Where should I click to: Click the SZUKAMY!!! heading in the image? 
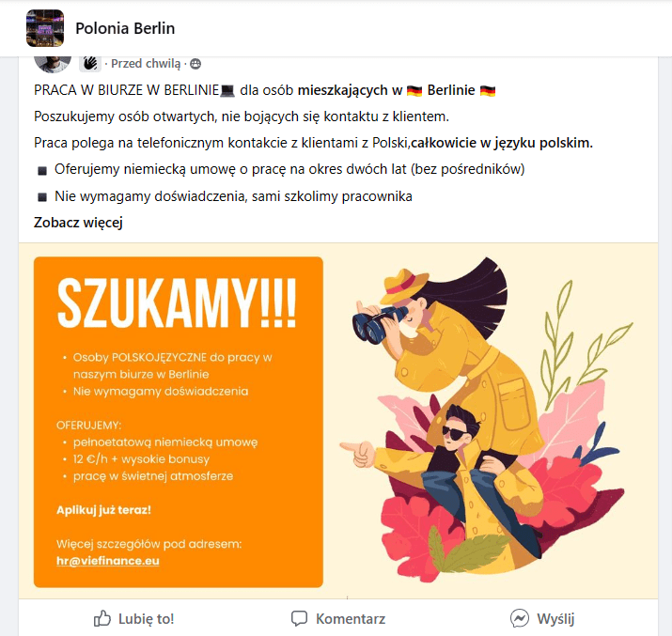coord(177,303)
